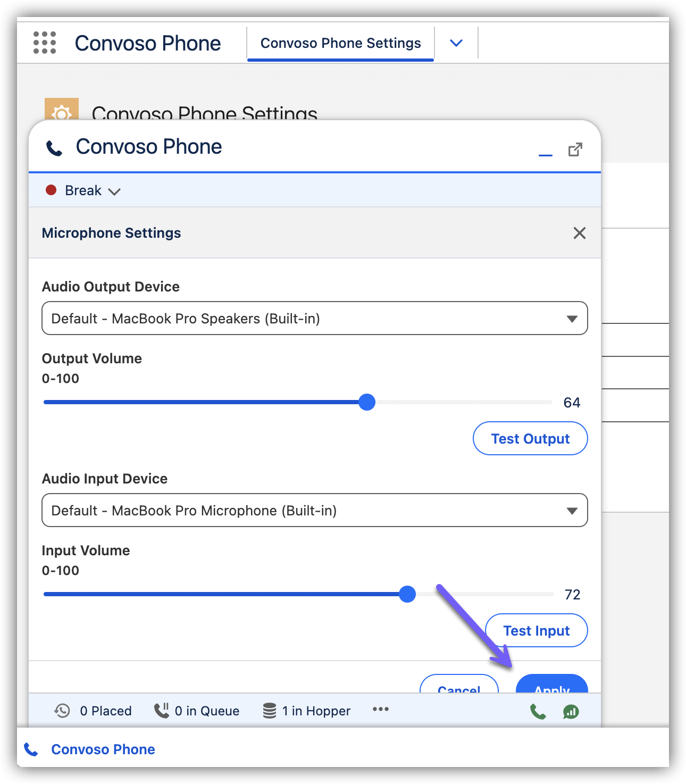Click the three dots more options
686x784 pixels.
[x=381, y=710]
